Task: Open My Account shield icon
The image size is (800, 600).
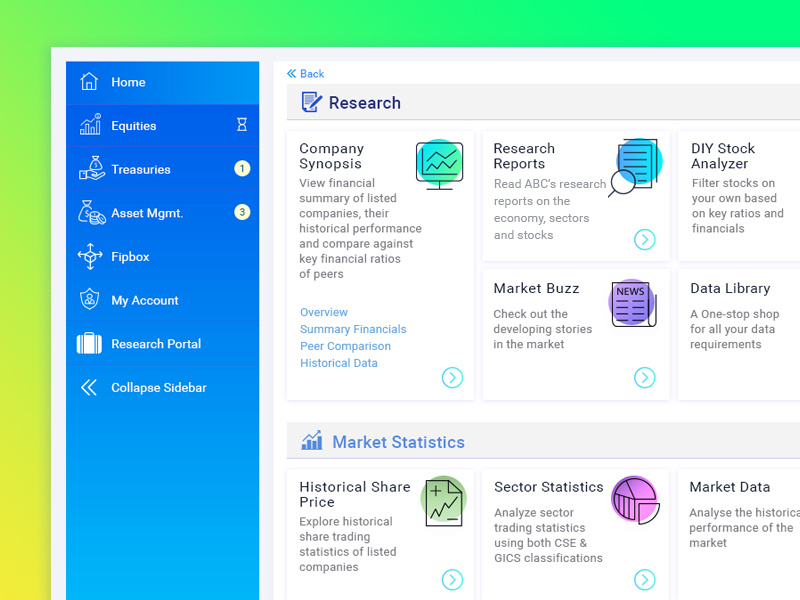Action: coord(88,300)
